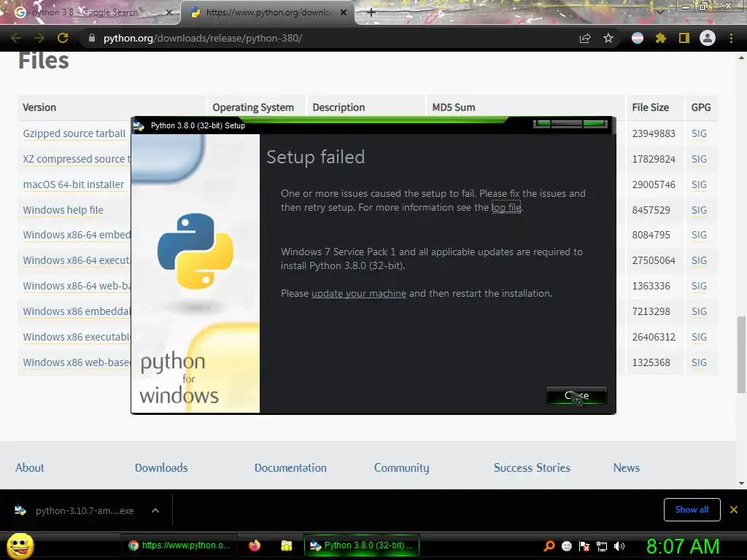Click file size 23949883 cell
The height and width of the screenshot is (560, 747).
(x=654, y=134)
